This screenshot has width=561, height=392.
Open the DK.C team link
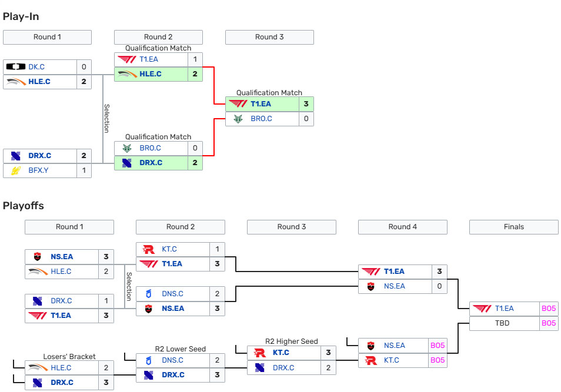point(36,67)
